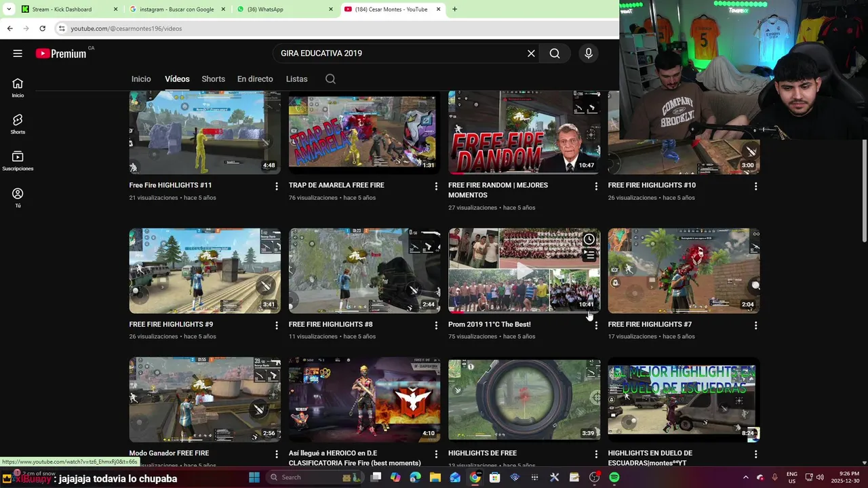Start voice search with the microphone icon

tap(589, 54)
